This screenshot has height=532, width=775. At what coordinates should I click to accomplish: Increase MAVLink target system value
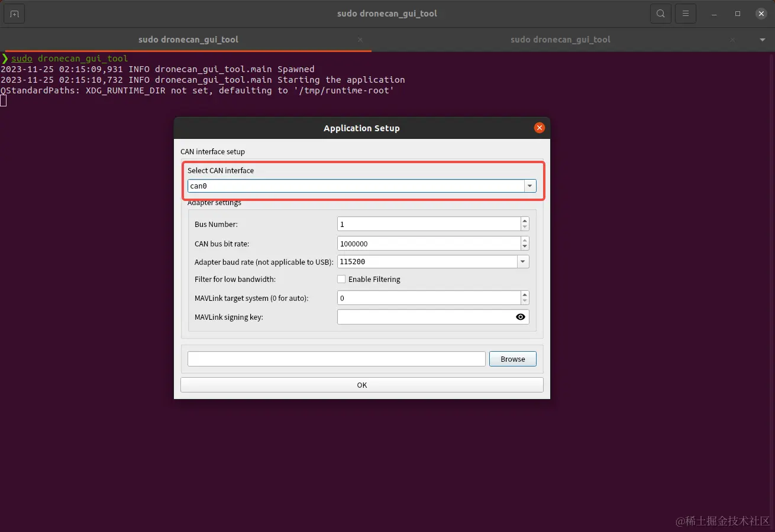[525, 294]
